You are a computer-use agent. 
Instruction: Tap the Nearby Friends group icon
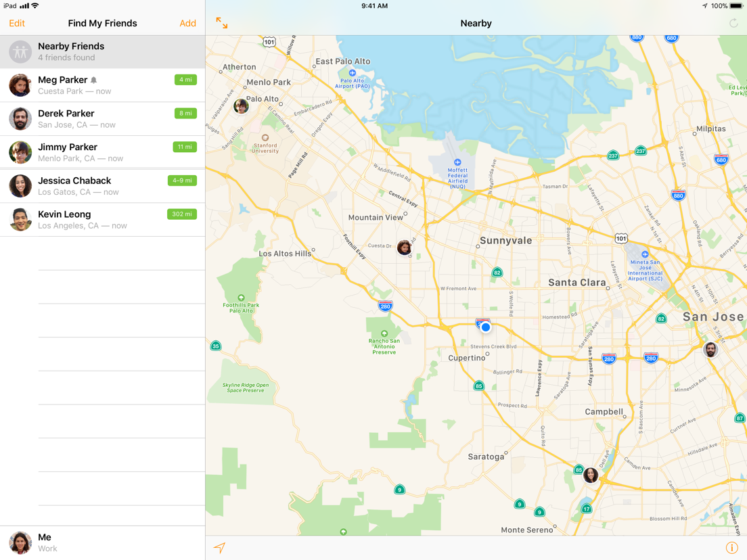click(x=20, y=52)
